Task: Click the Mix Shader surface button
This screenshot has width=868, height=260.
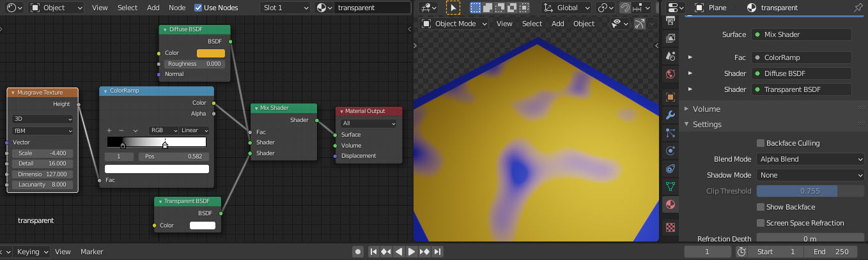Action: (x=802, y=34)
